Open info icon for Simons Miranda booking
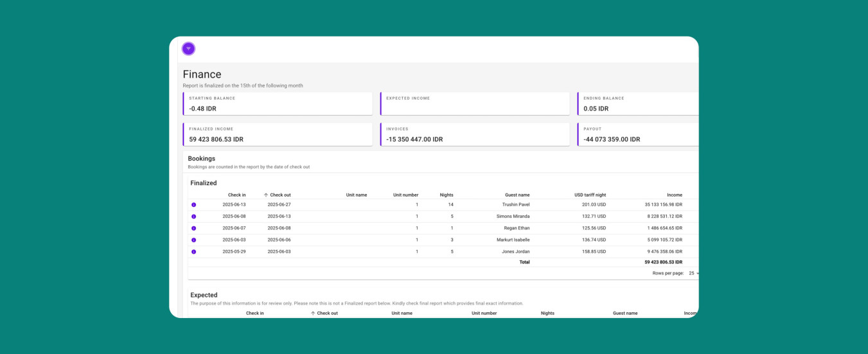Image resolution: width=868 pixels, height=354 pixels. tap(193, 217)
